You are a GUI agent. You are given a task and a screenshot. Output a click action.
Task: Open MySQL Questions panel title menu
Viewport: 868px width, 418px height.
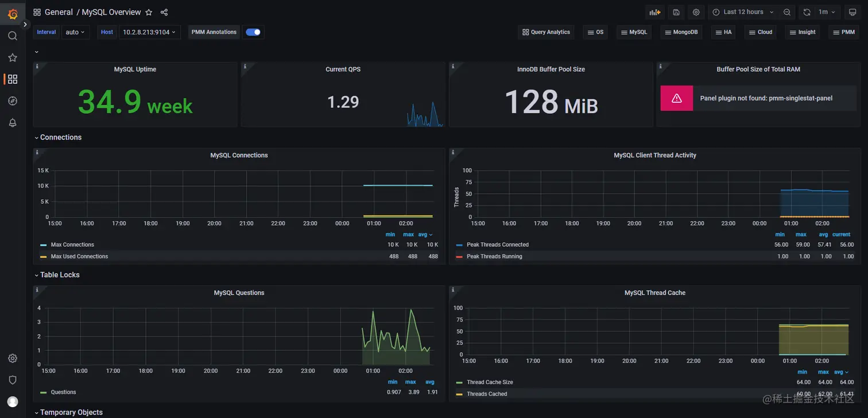pyautogui.click(x=239, y=293)
